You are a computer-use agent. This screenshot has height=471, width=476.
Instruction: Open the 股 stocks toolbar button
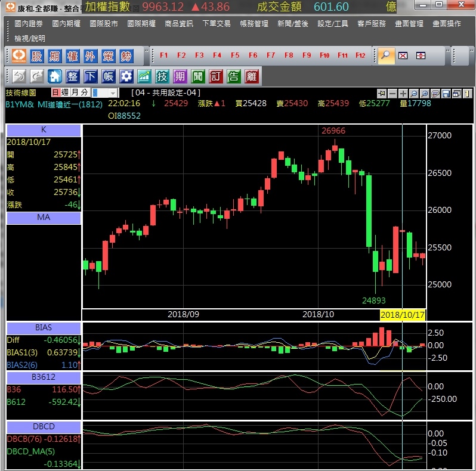37,56
